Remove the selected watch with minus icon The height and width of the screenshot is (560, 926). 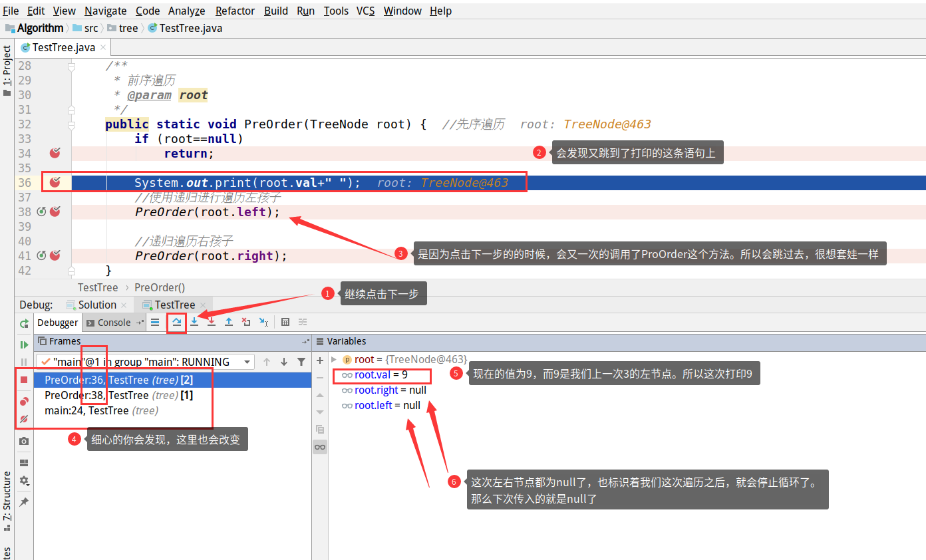tap(320, 377)
